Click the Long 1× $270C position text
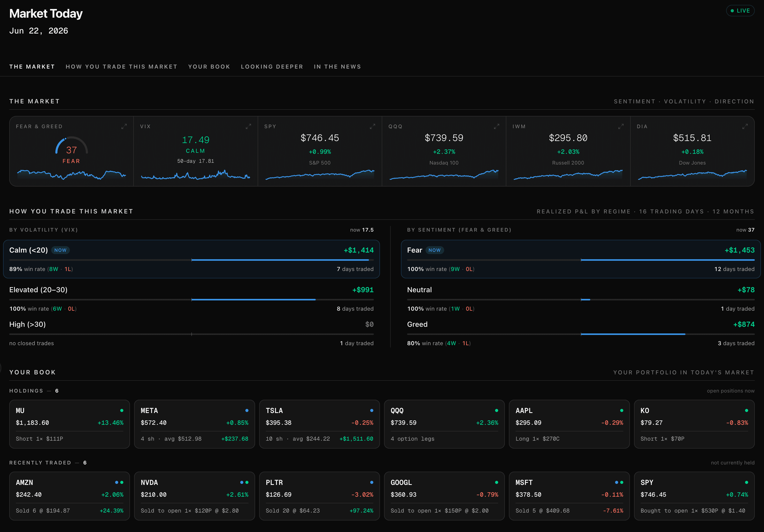Image resolution: width=764 pixels, height=532 pixels. (537, 439)
